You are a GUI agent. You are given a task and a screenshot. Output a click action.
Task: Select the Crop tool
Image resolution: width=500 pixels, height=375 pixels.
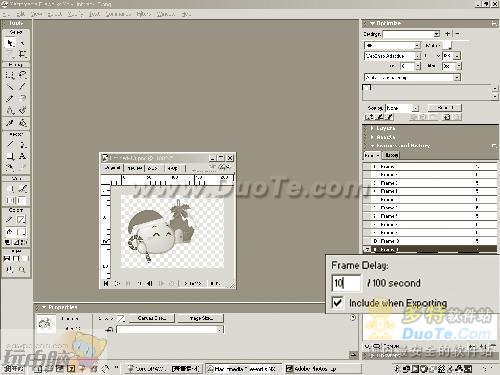(22, 54)
